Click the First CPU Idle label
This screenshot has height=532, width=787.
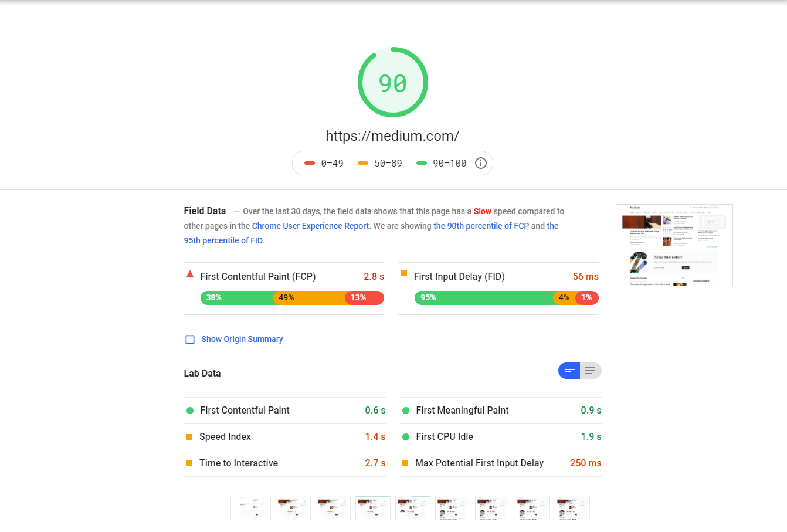point(445,436)
